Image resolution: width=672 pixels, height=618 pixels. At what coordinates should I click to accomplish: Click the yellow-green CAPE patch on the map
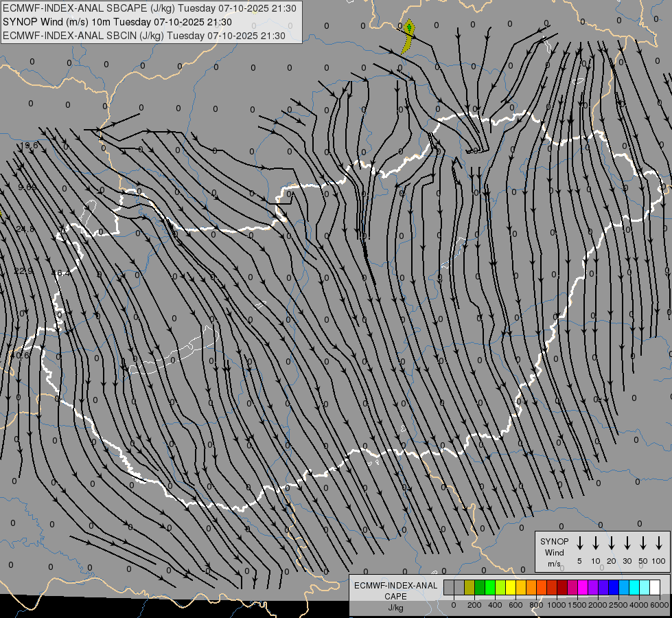[408, 36]
